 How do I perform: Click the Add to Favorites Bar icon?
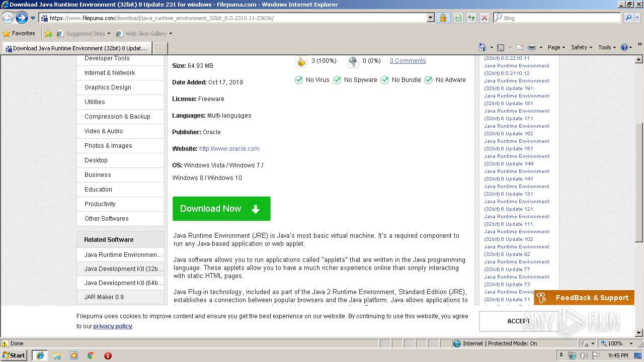48,34
